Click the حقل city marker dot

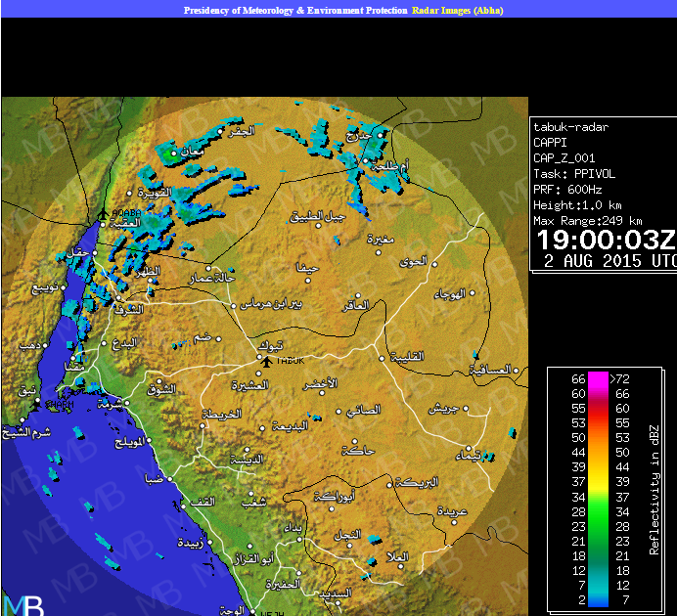tap(95, 253)
